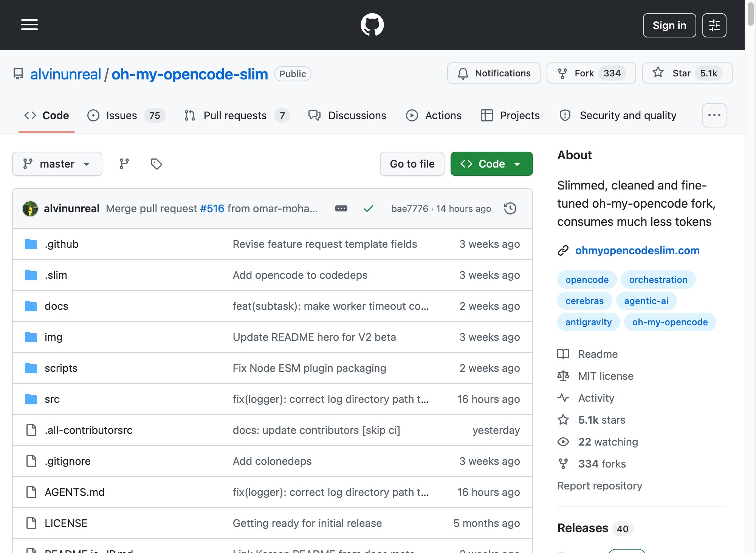Open 'Add opencode to codedeps' commit
The width and height of the screenshot is (756, 553).
coord(300,275)
